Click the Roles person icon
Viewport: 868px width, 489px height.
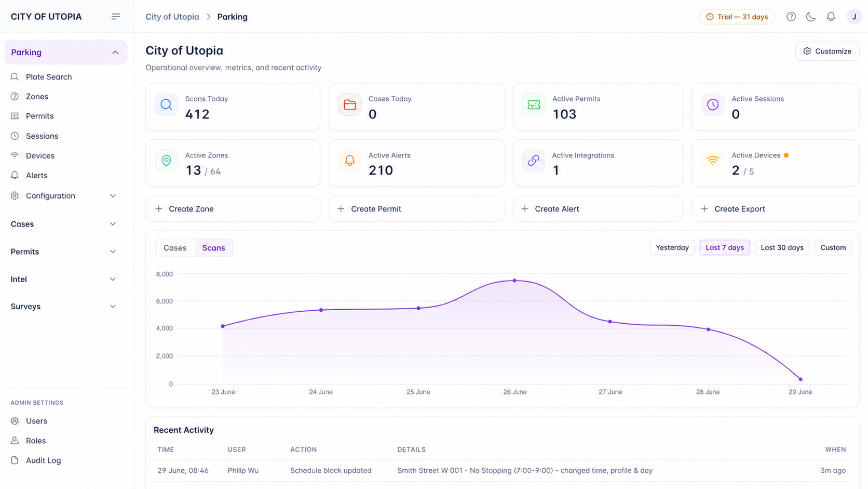pyautogui.click(x=15, y=441)
